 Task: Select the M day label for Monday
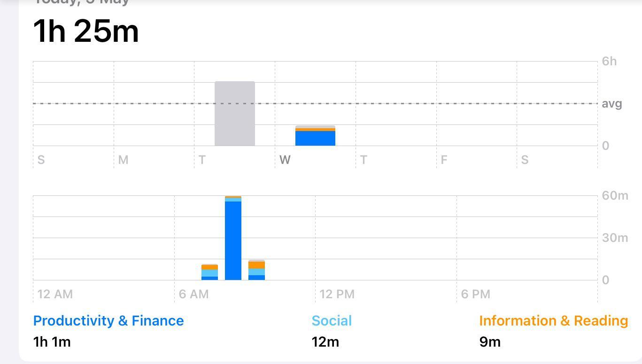[x=123, y=160]
